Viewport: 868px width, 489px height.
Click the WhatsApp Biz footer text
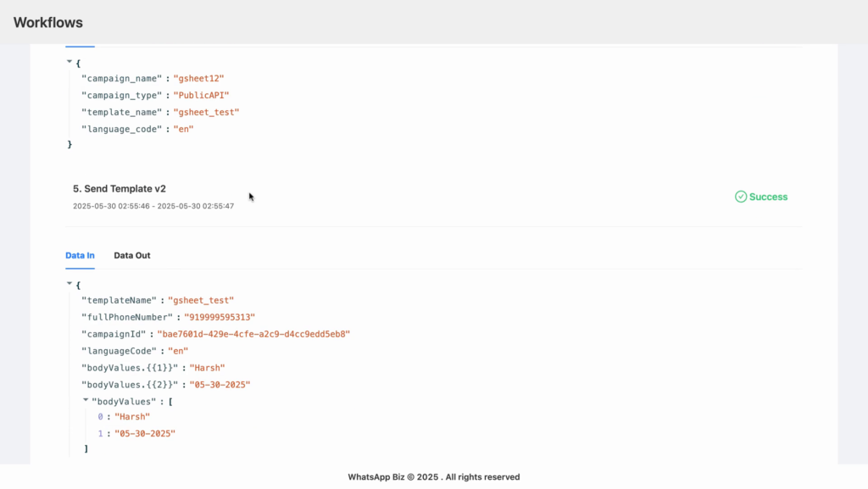(x=434, y=477)
